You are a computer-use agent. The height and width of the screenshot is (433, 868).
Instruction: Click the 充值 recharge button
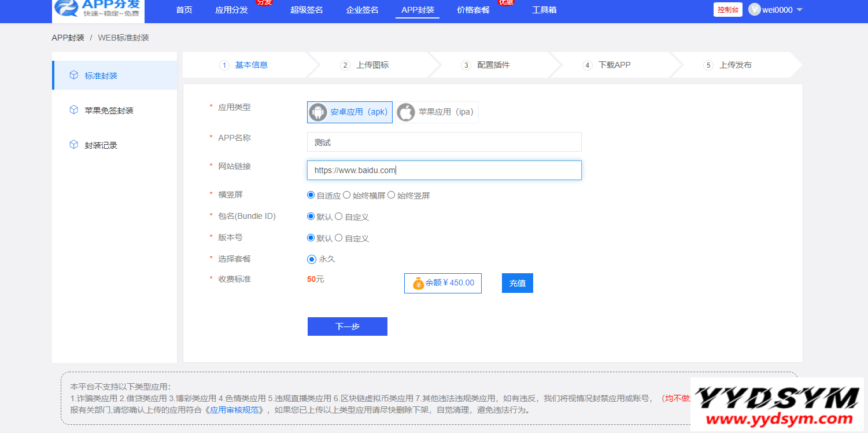[x=517, y=283]
